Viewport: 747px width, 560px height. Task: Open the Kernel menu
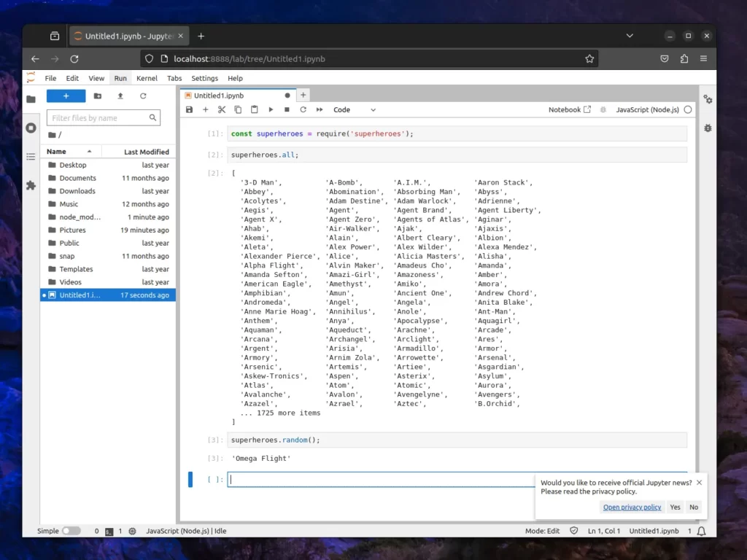[x=147, y=78]
